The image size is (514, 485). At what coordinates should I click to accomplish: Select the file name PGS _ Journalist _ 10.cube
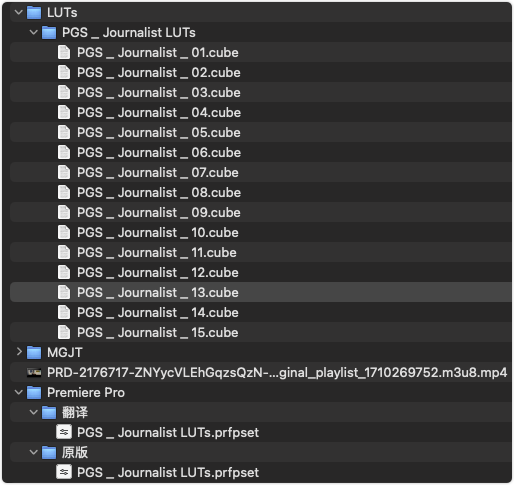coord(158,233)
